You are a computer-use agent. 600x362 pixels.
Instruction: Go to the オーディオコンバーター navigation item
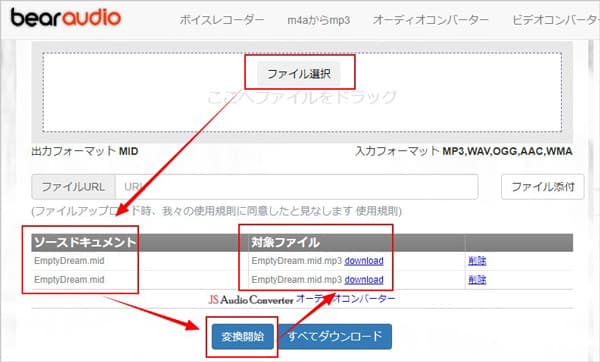[x=431, y=20]
